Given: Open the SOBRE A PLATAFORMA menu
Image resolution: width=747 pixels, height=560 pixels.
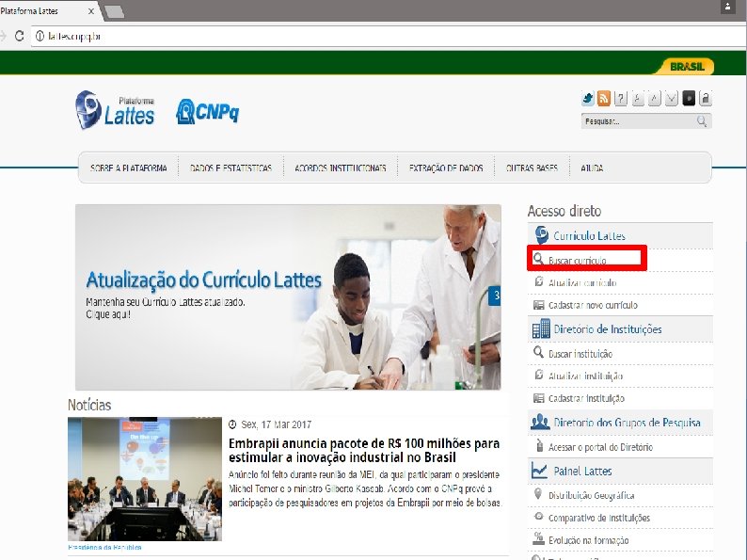Looking at the screenshot, I should [x=129, y=168].
